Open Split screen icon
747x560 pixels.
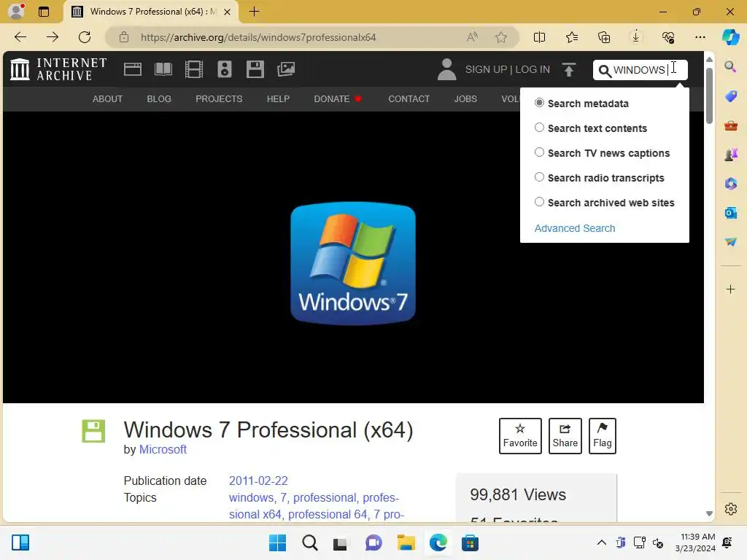[x=539, y=37]
